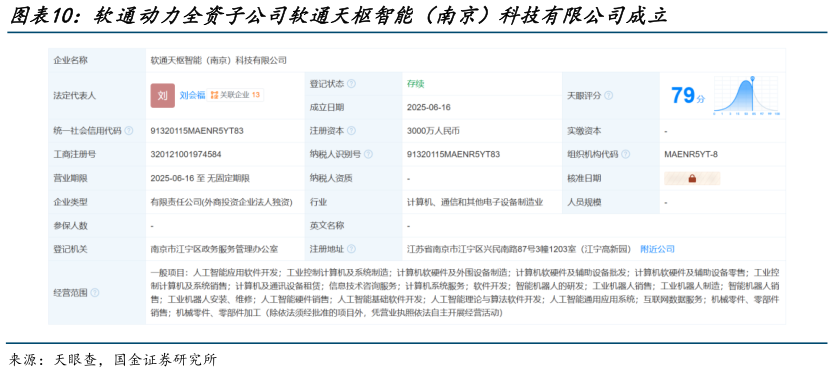Click the 核准日期 label
This screenshot has height=373, width=833.
pos(584,179)
